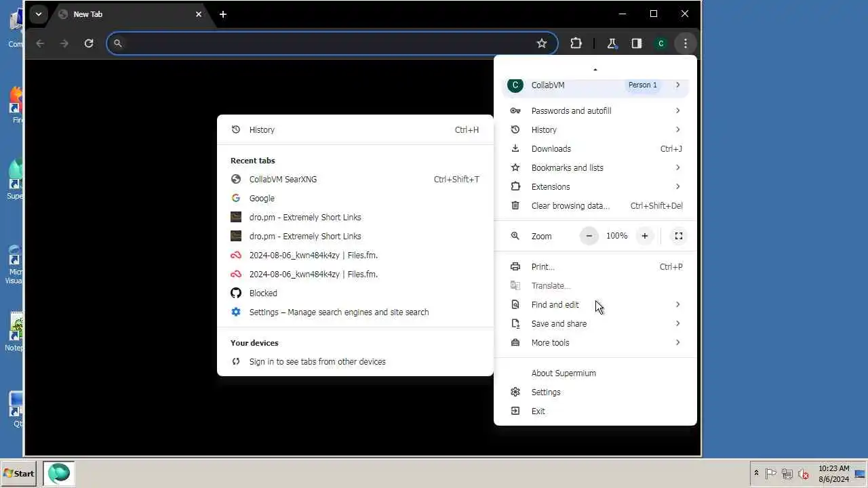The height and width of the screenshot is (488, 868).
Task: Open History Ctrl+H in submenu
Action: pos(355,129)
